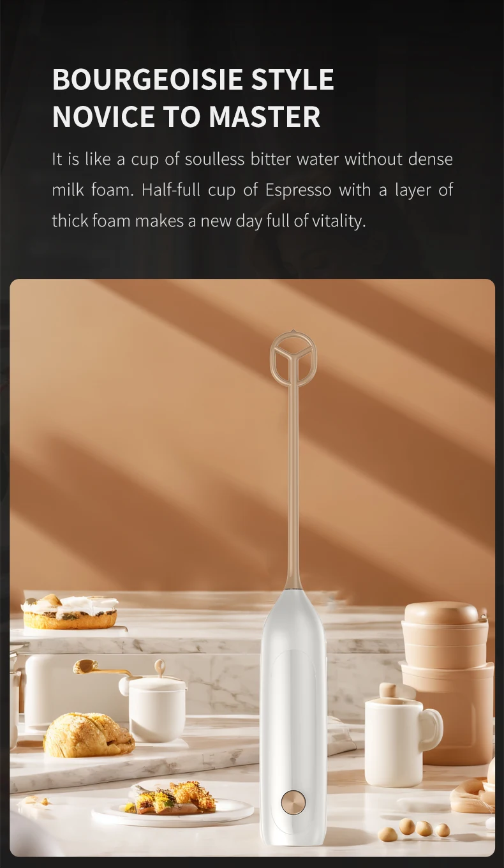
Task: Click the gold power button on frother
Action: point(293,802)
